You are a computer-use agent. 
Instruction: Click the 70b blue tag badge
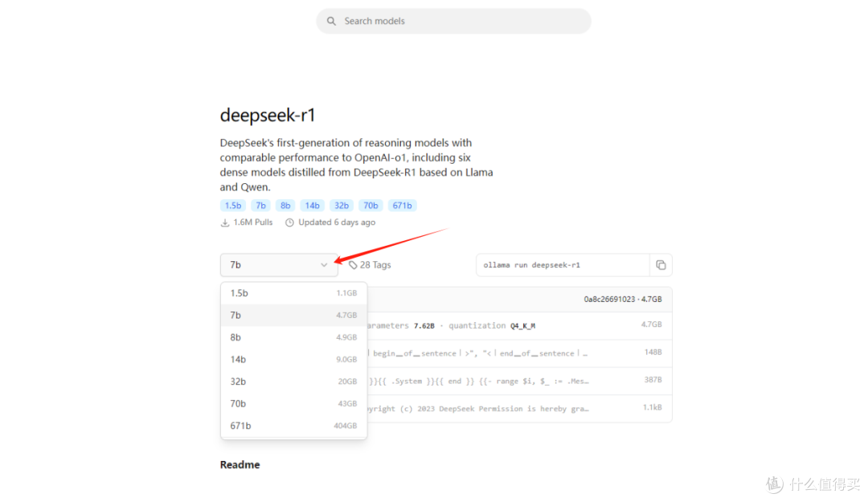coord(371,206)
